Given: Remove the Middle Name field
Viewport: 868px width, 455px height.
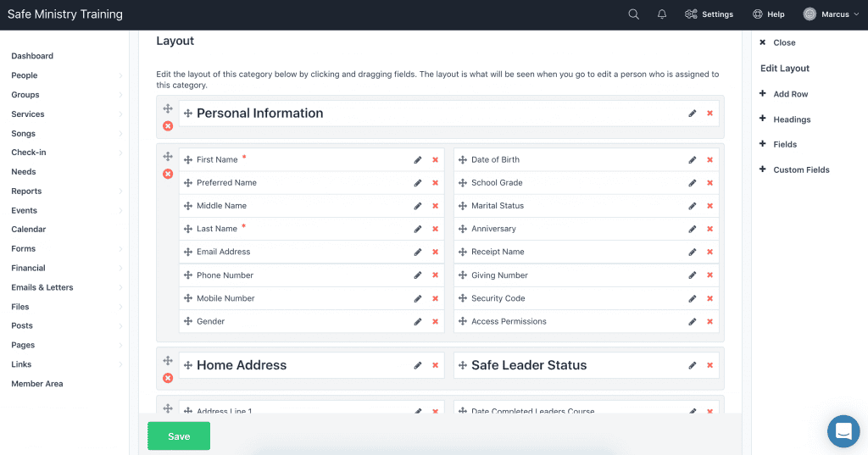Looking at the screenshot, I should tap(435, 206).
